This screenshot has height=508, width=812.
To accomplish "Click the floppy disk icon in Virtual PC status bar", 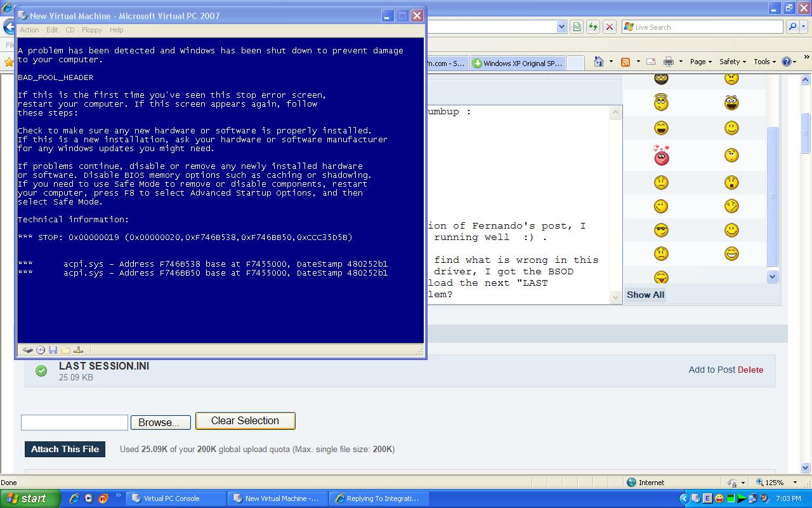I will (x=53, y=350).
